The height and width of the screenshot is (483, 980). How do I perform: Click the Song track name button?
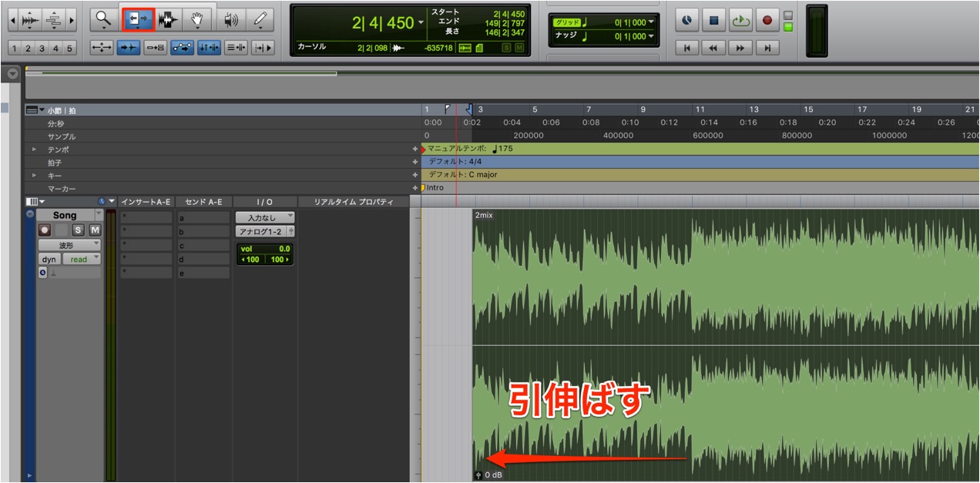coord(65,216)
